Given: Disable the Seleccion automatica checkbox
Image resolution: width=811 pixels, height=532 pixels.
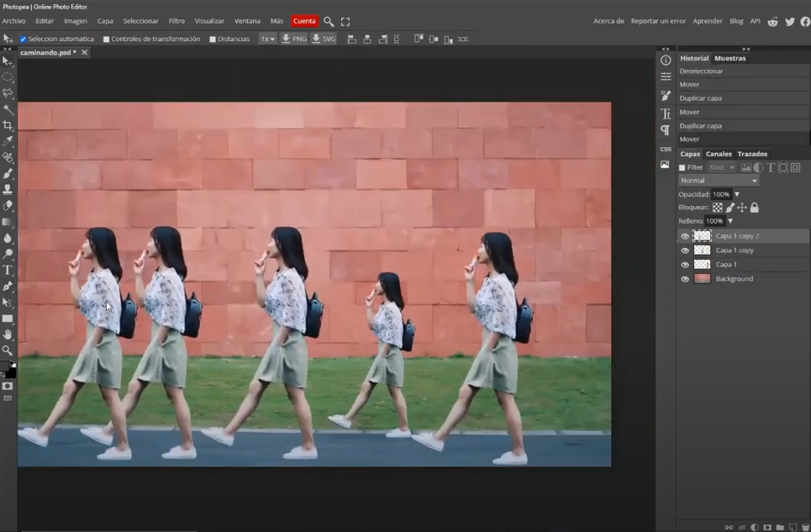Looking at the screenshot, I should pyautogui.click(x=24, y=39).
